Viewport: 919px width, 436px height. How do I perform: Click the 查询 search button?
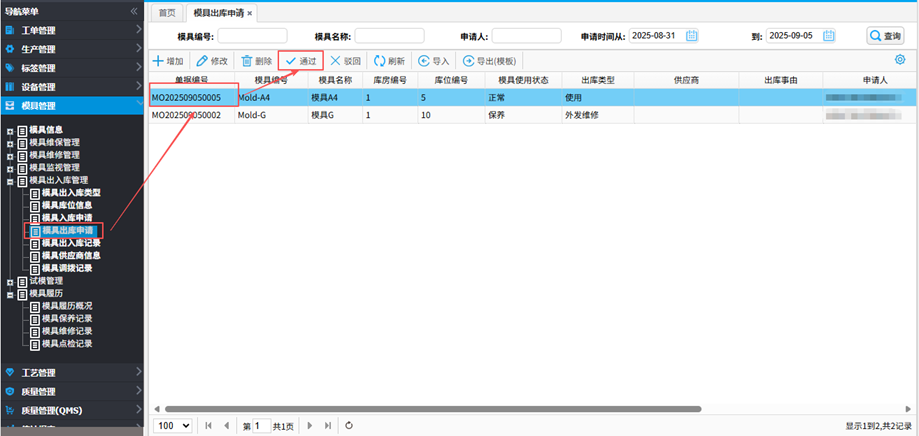click(x=884, y=36)
